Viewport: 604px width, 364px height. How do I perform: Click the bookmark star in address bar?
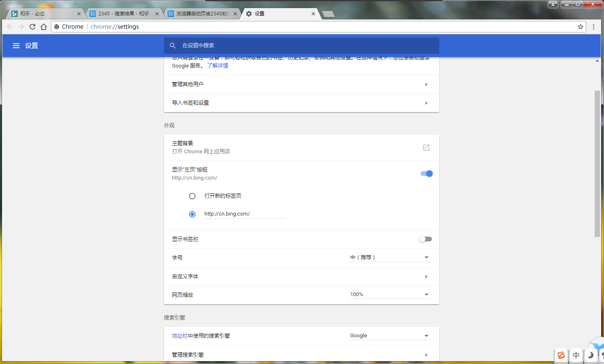[581, 27]
